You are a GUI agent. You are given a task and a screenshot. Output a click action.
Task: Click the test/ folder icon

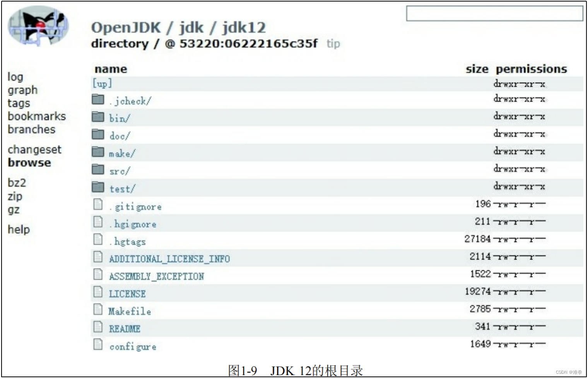pyautogui.click(x=97, y=187)
